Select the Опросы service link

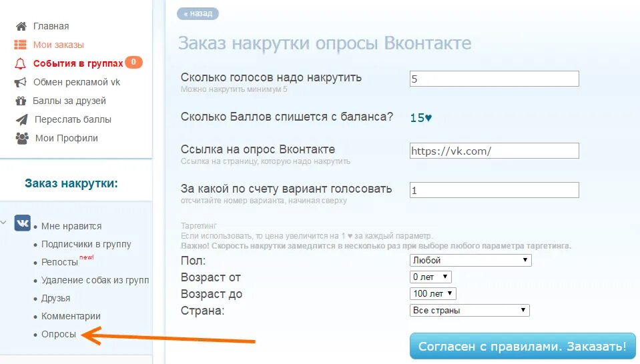[x=59, y=334]
